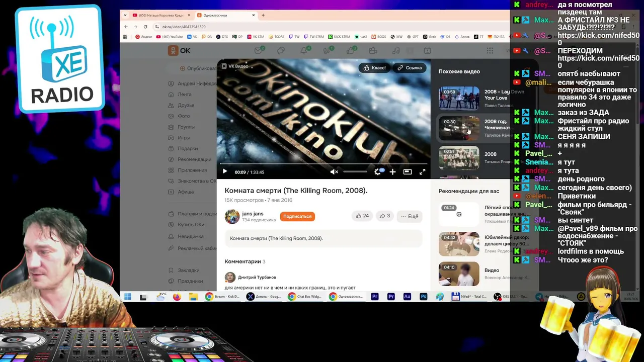Screen dimensions: 644x362
Task: Open the browser tab search dropdown
Action: 126,15
